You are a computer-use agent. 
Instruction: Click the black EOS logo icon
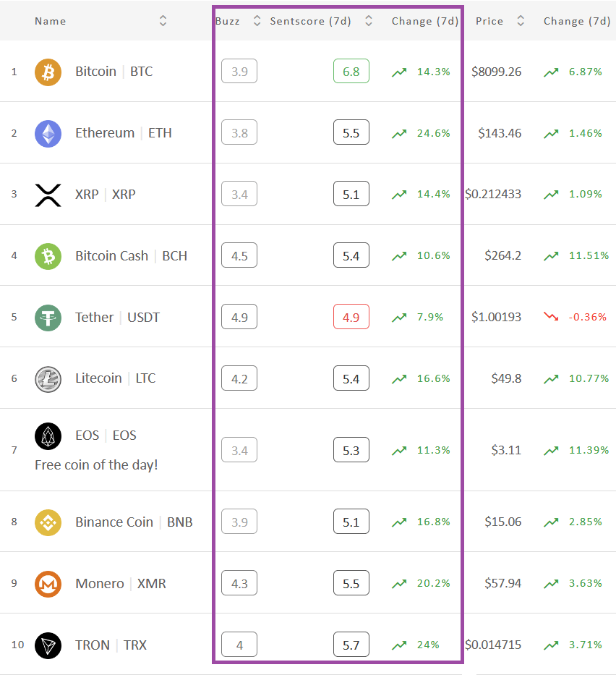[48, 436]
